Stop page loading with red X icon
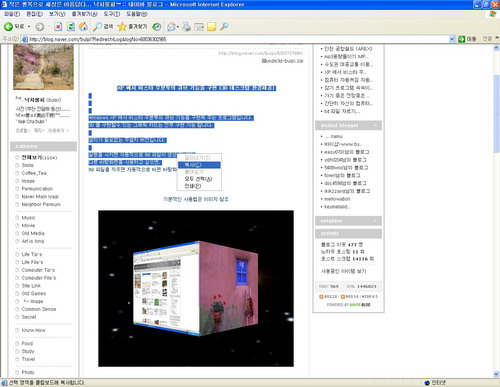Viewport: 500px width, 387px height. (58, 27)
